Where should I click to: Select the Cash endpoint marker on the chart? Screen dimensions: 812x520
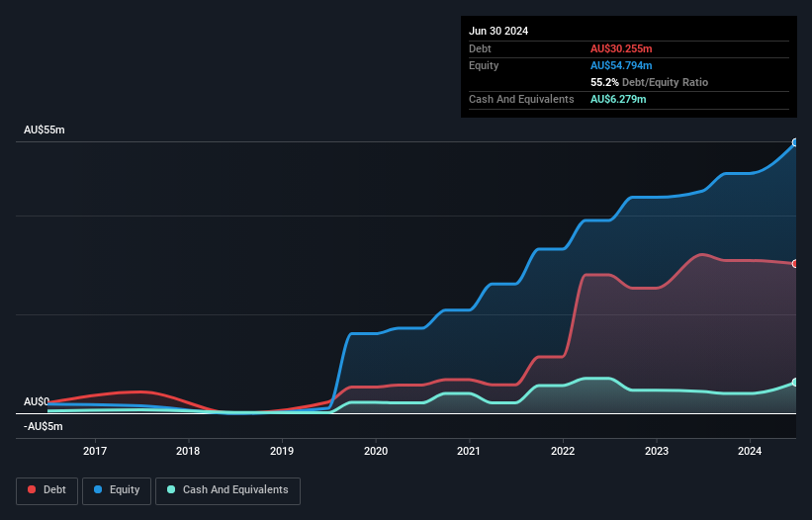(795, 383)
